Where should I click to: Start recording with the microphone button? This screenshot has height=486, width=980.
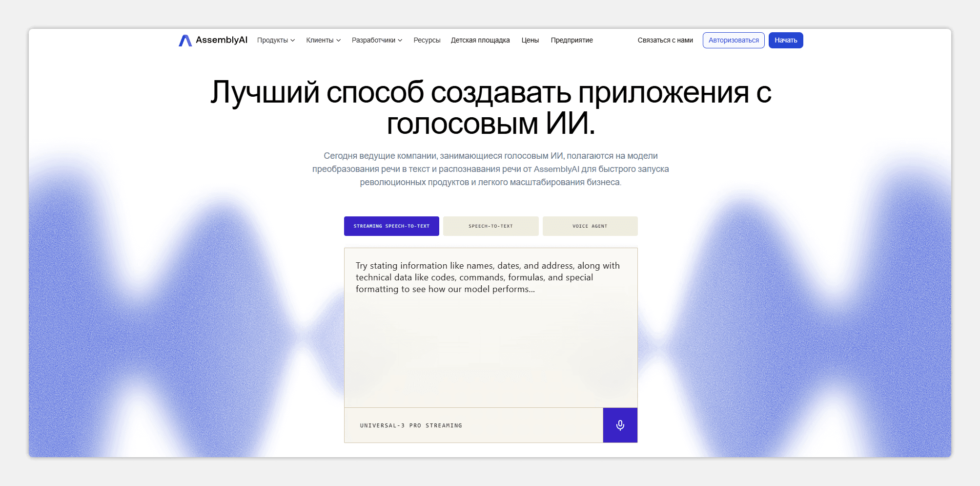[x=620, y=425]
